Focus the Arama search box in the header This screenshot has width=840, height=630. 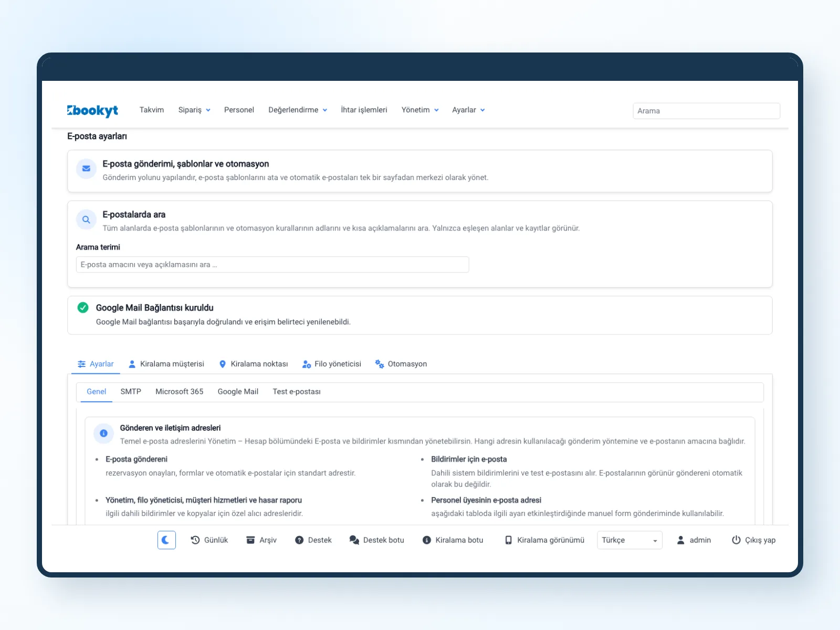[706, 111]
